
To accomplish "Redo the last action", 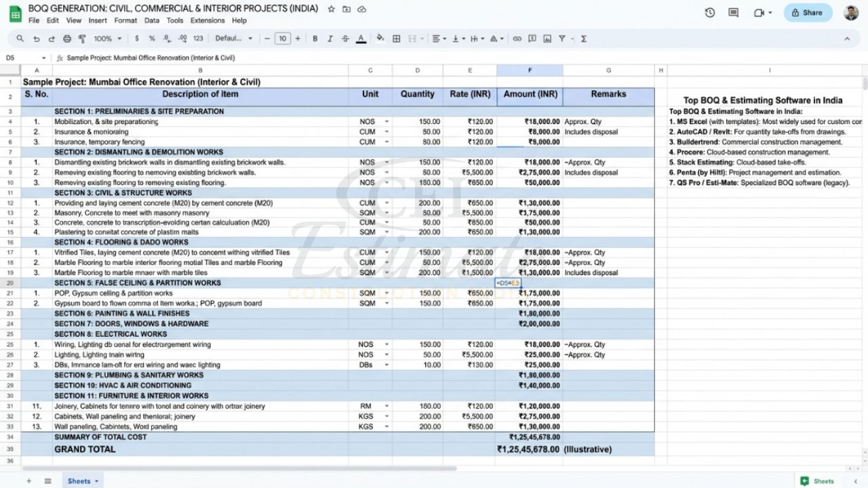I will point(51,39).
